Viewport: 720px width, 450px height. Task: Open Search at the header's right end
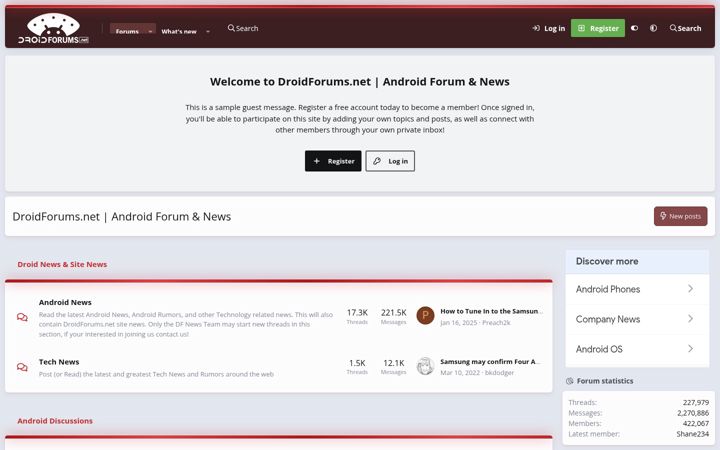(685, 28)
